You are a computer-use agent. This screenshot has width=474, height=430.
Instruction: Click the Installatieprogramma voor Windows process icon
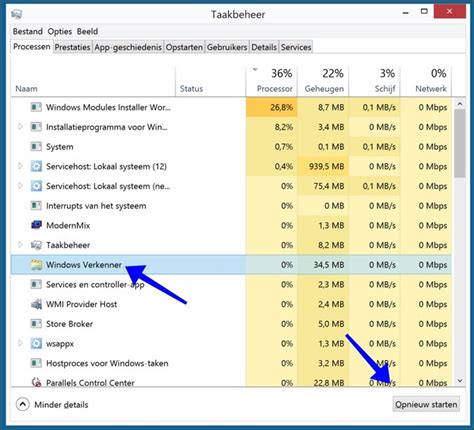36,127
